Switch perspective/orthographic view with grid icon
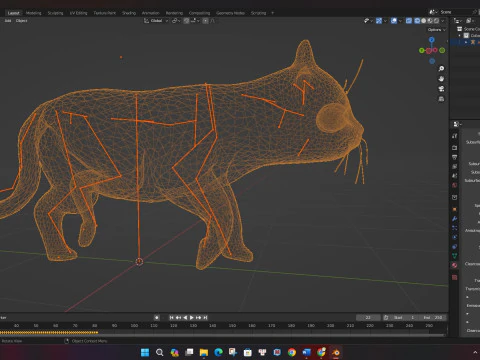This screenshot has width=480, height=360. (441, 99)
